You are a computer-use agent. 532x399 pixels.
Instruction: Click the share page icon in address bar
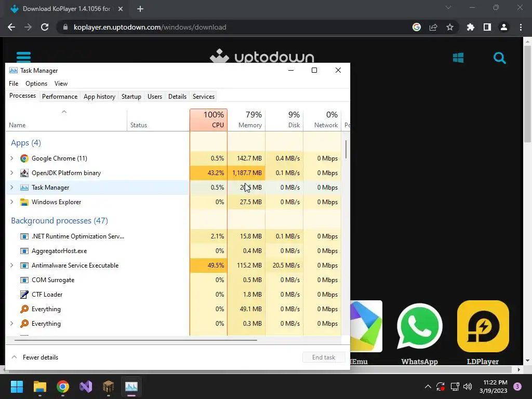click(433, 27)
